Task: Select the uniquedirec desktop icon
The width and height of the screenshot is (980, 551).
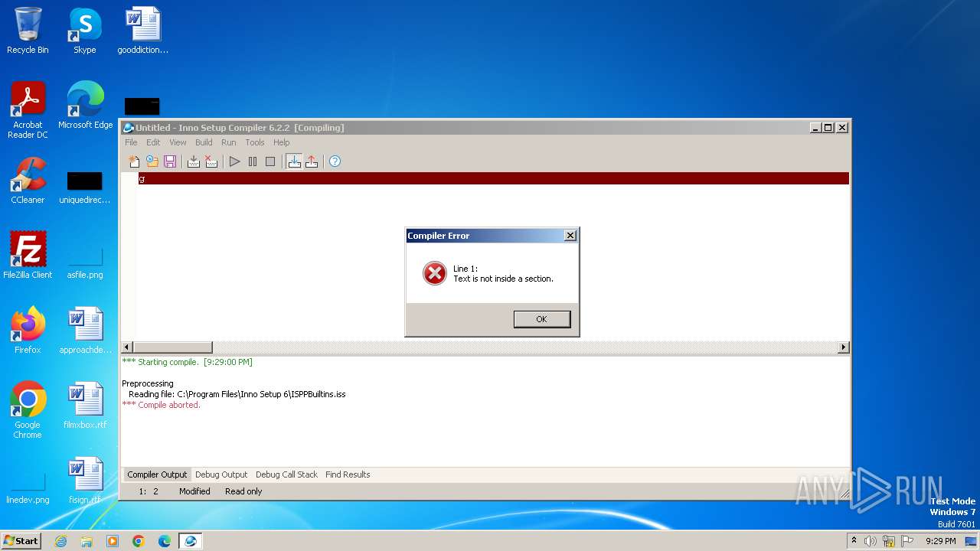Action: pyautogui.click(x=84, y=188)
